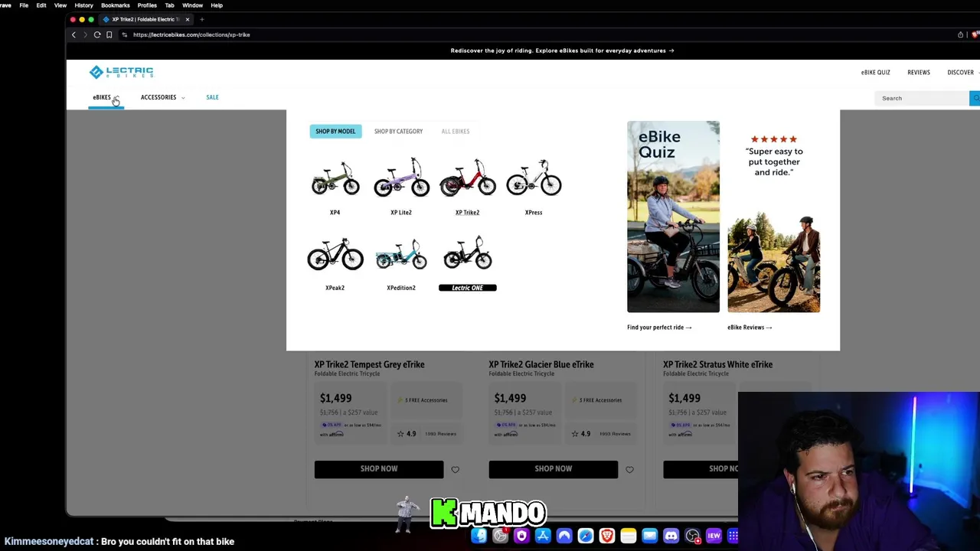This screenshot has width=980, height=551.
Task: Open Notes app from the dock
Action: pos(629,536)
